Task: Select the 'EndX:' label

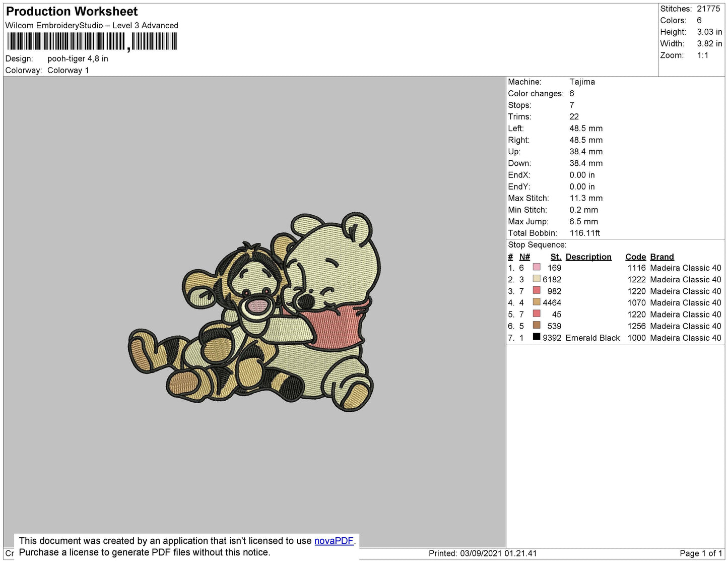Action: tap(519, 175)
